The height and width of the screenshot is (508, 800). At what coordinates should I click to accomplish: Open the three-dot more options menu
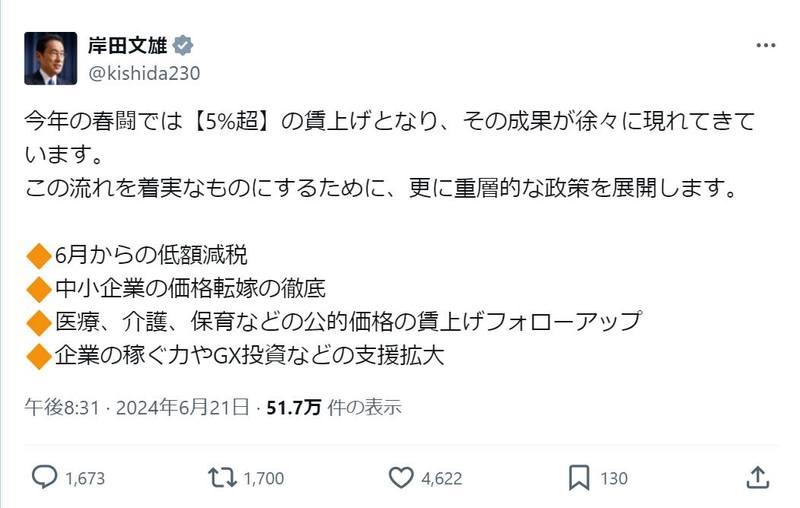[x=764, y=46]
